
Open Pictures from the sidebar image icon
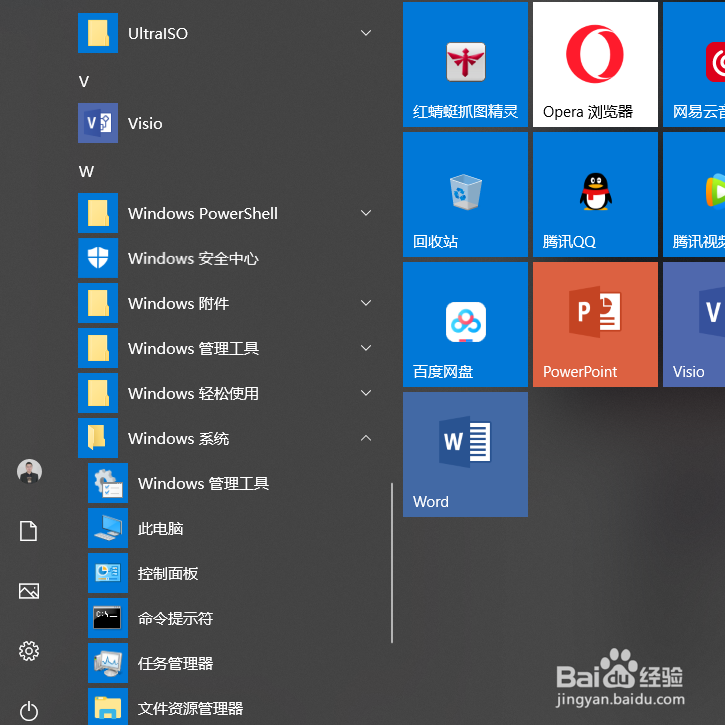29,591
